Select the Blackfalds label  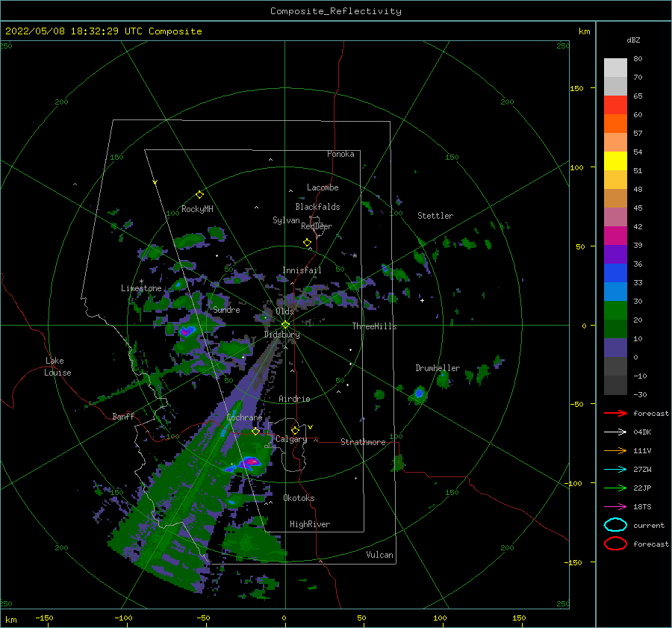pos(317,207)
